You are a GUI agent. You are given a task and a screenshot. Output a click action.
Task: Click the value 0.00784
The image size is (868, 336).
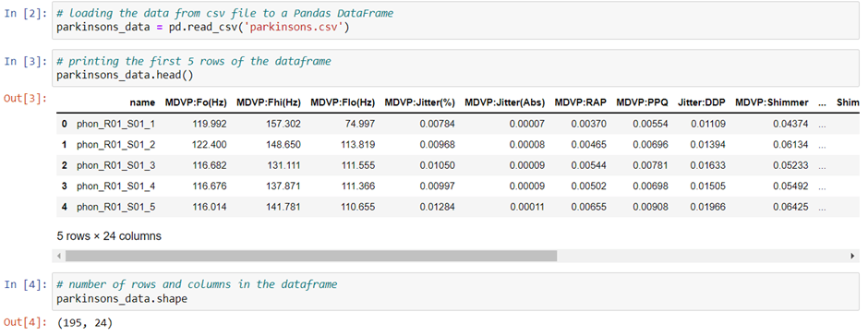tap(438, 124)
